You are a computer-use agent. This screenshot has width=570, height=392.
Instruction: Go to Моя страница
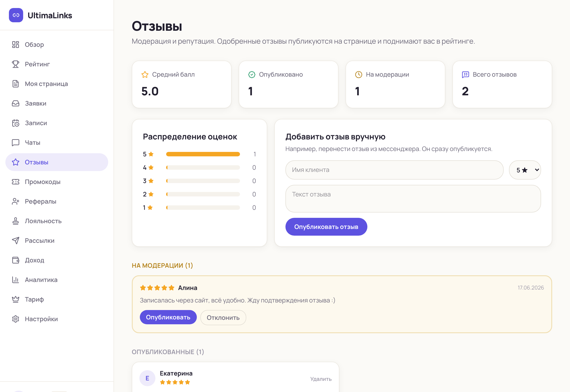click(57, 84)
